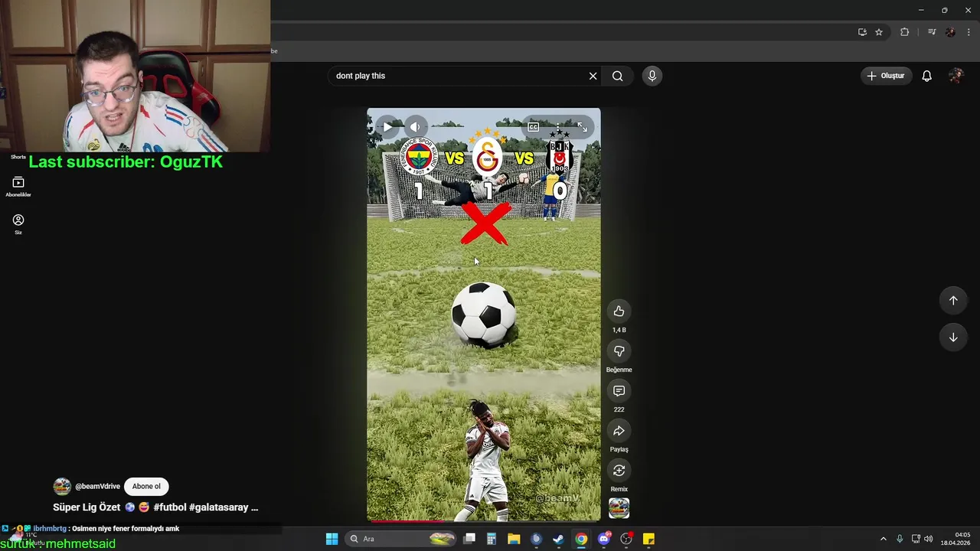Open Sticky Notes from the taskbar
This screenshot has height=551, width=980.
pos(648,539)
